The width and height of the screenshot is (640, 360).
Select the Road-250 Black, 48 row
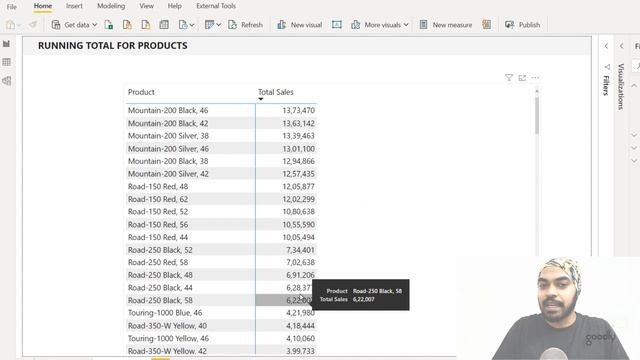221,275
